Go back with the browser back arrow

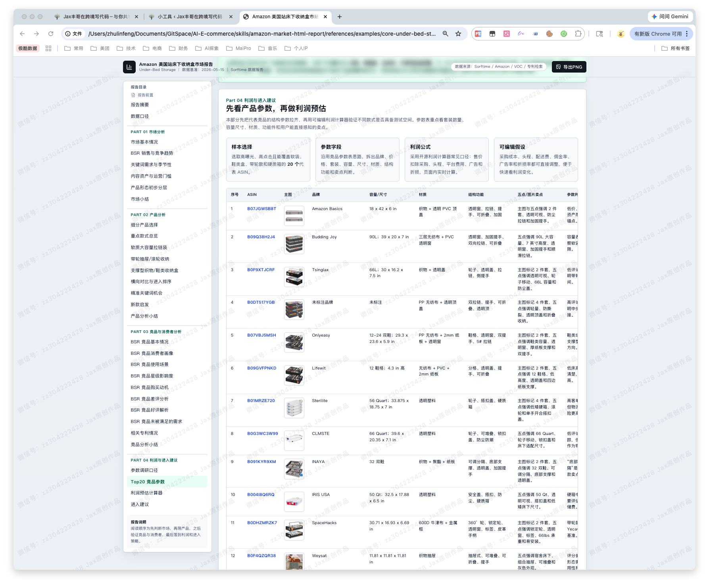coord(22,34)
